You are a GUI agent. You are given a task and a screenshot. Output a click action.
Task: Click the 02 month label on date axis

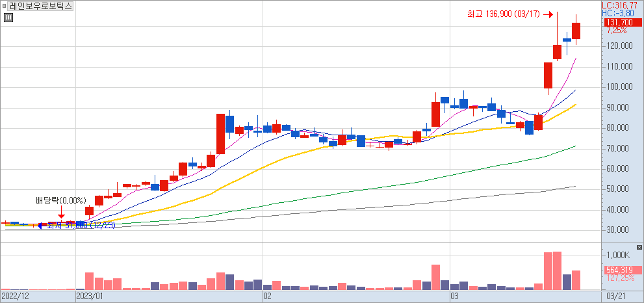point(267,296)
